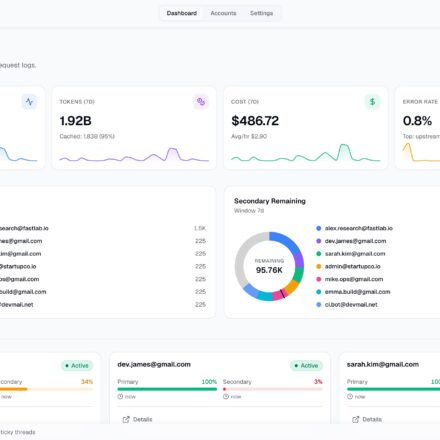Click the clock icon under dev.james Secondary bar
440x440 pixels.
pos(226,397)
